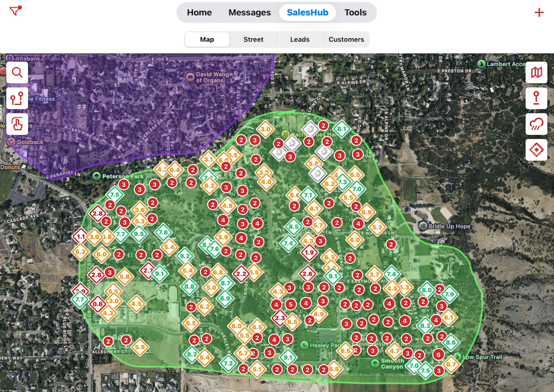
Task: Click the Peterson Park map label
Action: pyautogui.click(x=123, y=176)
